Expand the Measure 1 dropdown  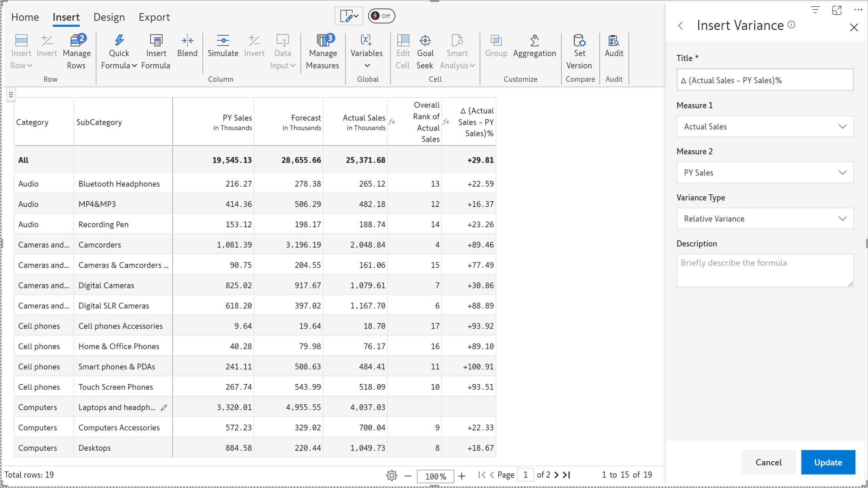tap(765, 126)
